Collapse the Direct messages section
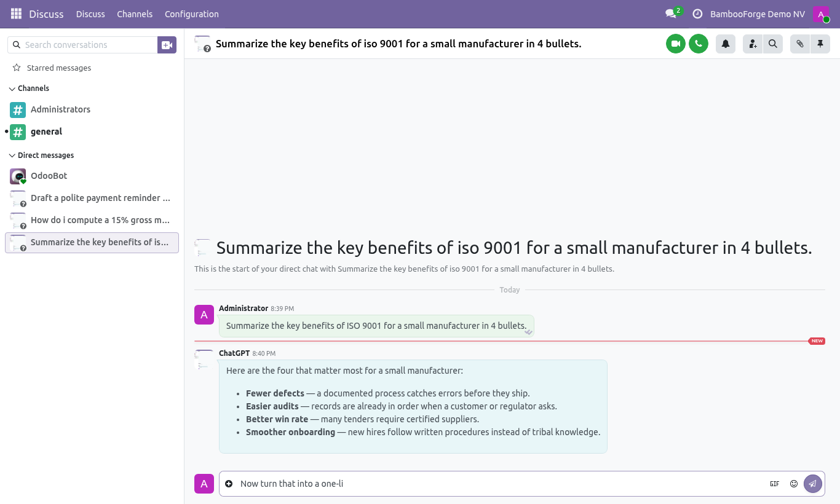 (42, 156)
